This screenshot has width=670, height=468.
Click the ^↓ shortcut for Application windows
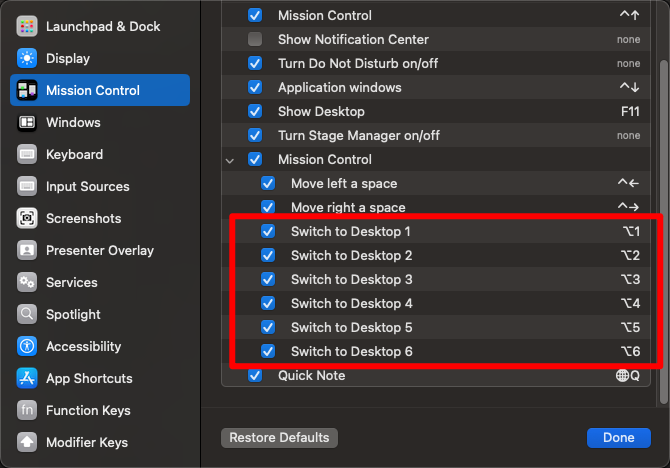[629, 87]
